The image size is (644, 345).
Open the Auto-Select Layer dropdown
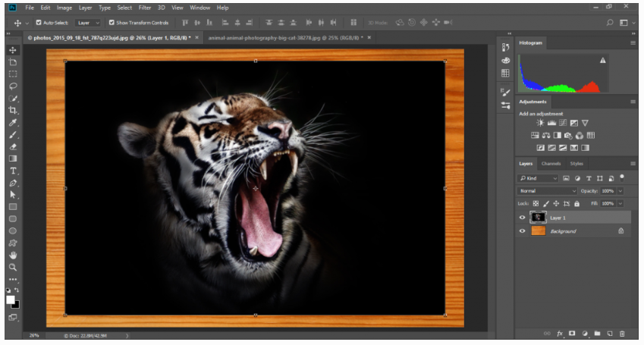tap(89, 23)
